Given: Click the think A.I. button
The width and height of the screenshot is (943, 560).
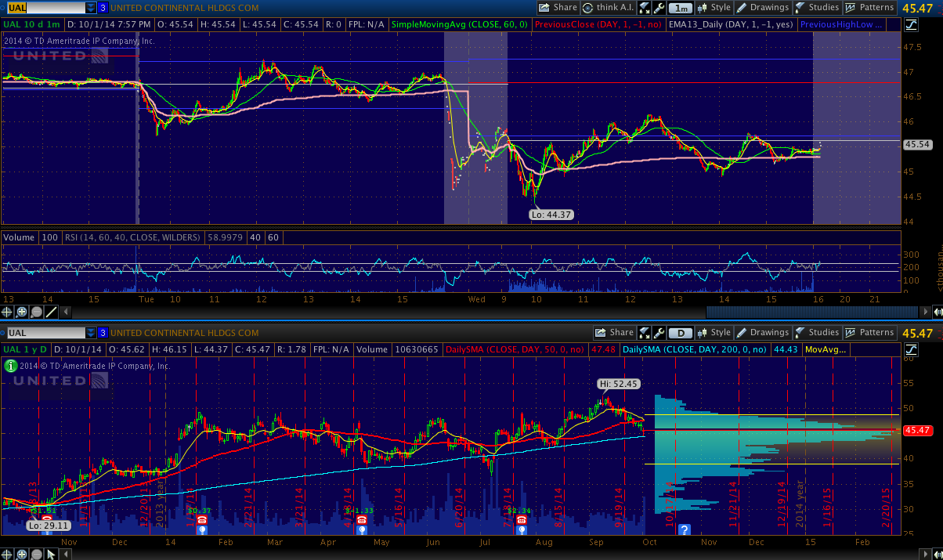Looking at the screenshot, I should tap(609, 8).
